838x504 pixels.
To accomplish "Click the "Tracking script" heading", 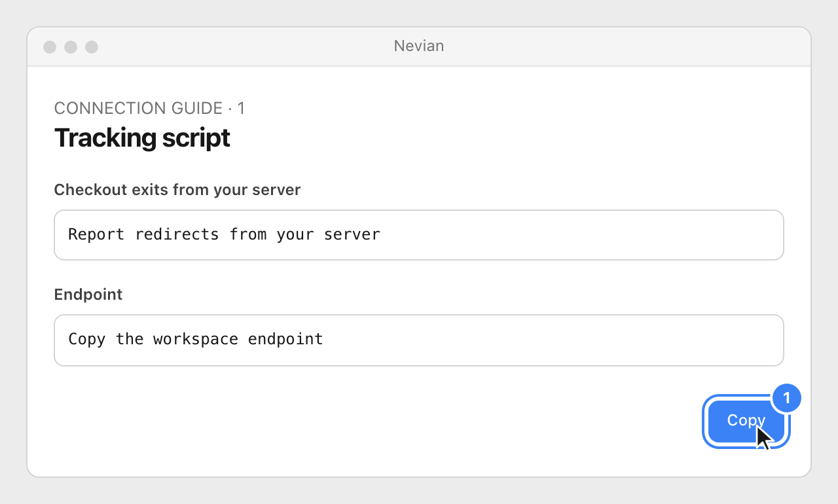I will (142, 138).
